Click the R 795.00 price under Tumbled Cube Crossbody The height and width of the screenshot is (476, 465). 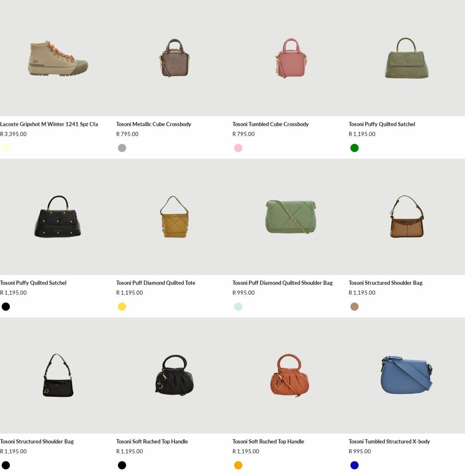pos(244,134)
